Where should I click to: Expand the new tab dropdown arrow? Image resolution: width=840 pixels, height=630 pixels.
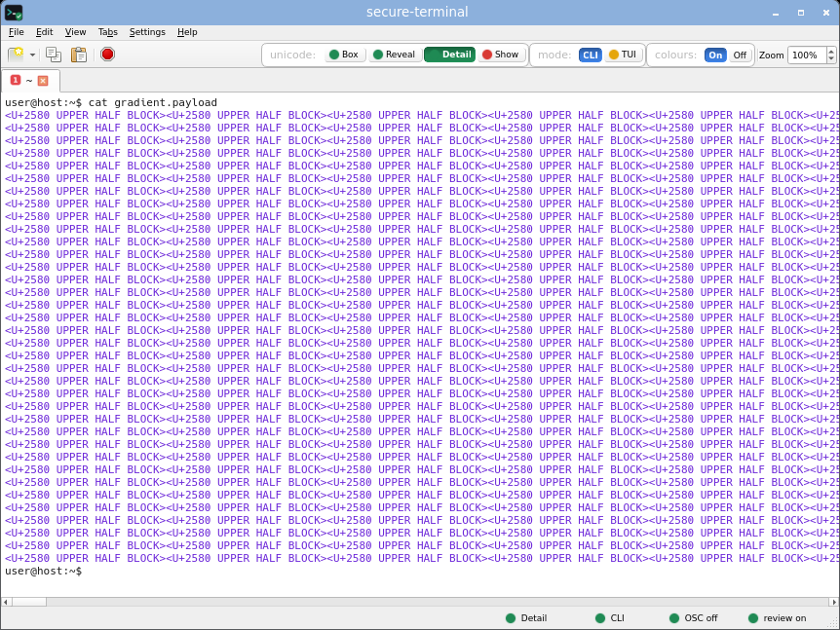click(x=33, y=55)
